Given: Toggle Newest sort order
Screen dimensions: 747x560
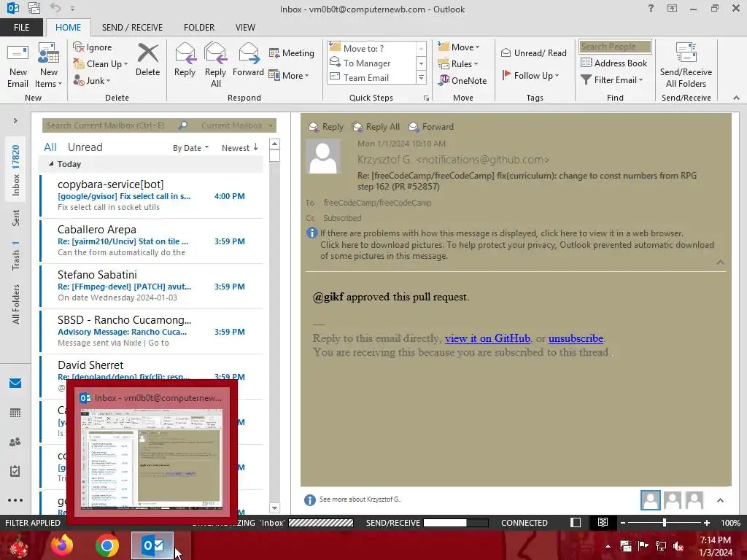Looking at the screenshot, I should click(x=239, y=148).
